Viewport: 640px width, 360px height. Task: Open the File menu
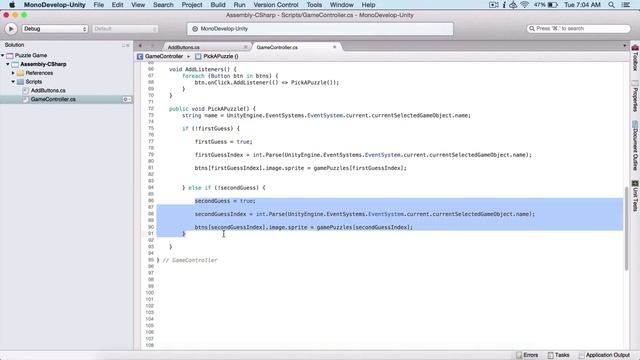(x=98, y=5)
